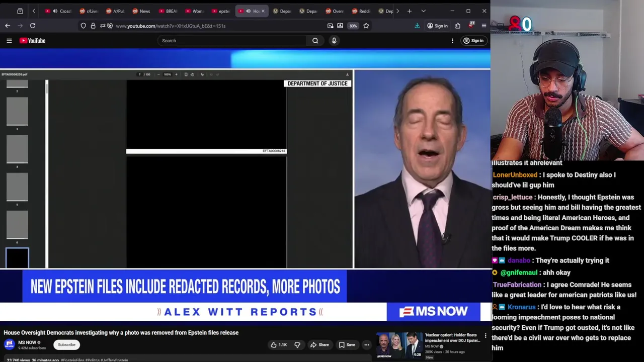Click the video title about House Oversight Democrats
The image size is (644, 362).
pyautogui.click(x=121, y=333)
